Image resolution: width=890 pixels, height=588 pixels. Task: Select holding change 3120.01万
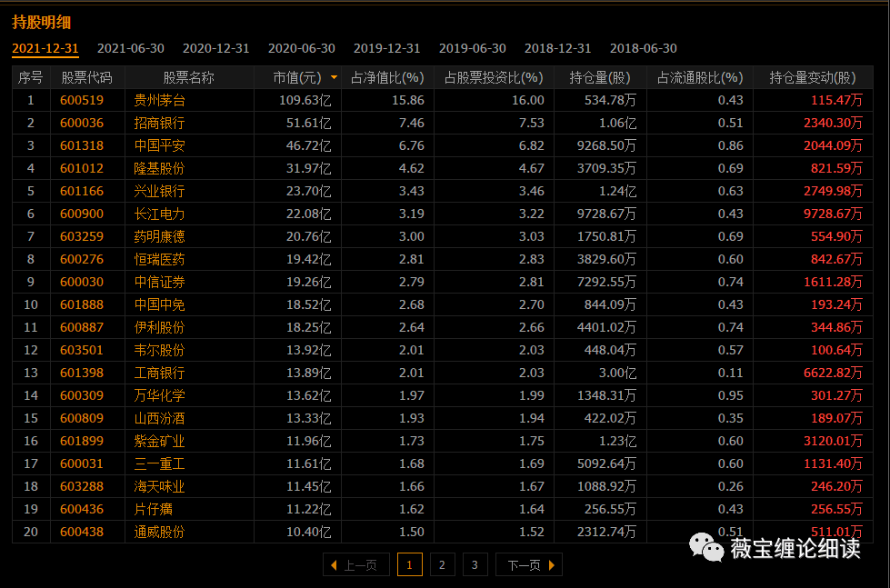click(833, 441)
